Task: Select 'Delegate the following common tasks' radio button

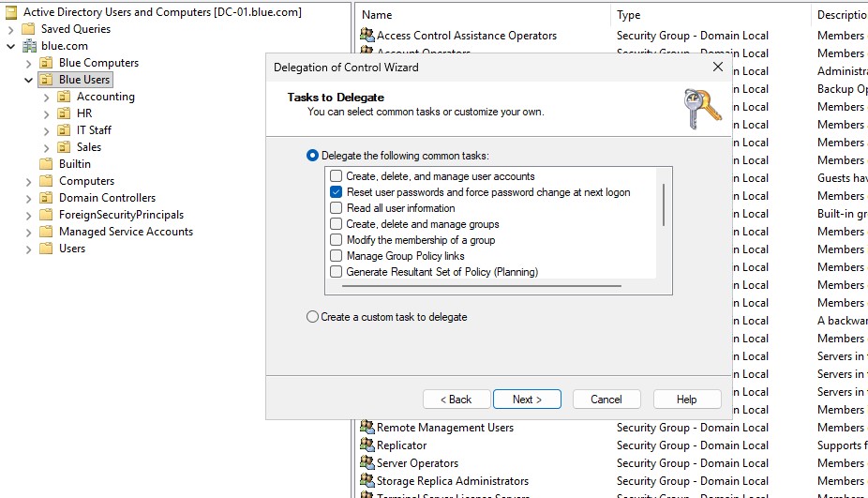Action: click(x=312, y=156)
